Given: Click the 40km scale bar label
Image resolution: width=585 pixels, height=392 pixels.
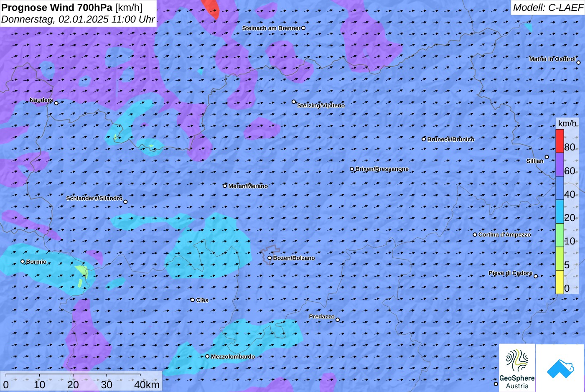Looking at the screenshot, I should (147, 385).
